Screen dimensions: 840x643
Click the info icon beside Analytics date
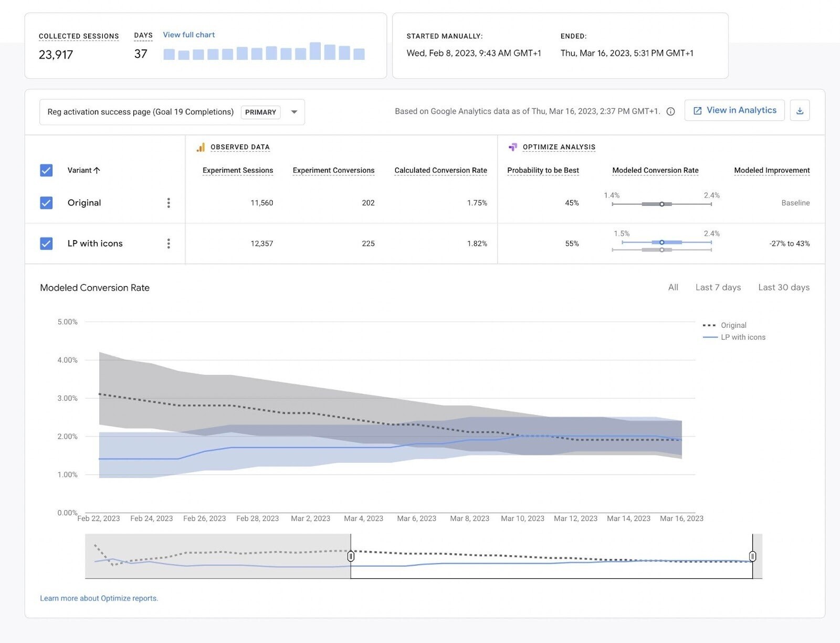670,111
